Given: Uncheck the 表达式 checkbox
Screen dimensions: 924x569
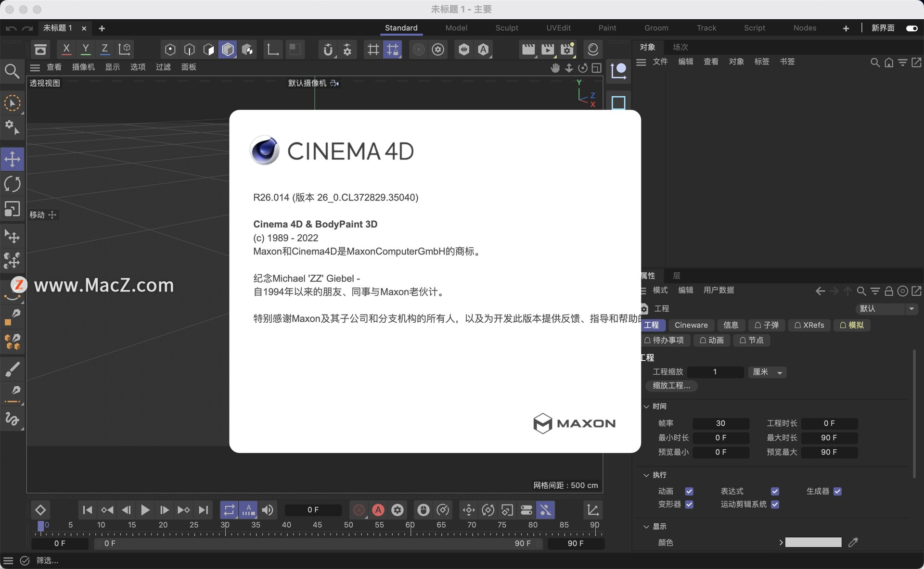Looking at the screenshot, I should (x=775, y=491).
